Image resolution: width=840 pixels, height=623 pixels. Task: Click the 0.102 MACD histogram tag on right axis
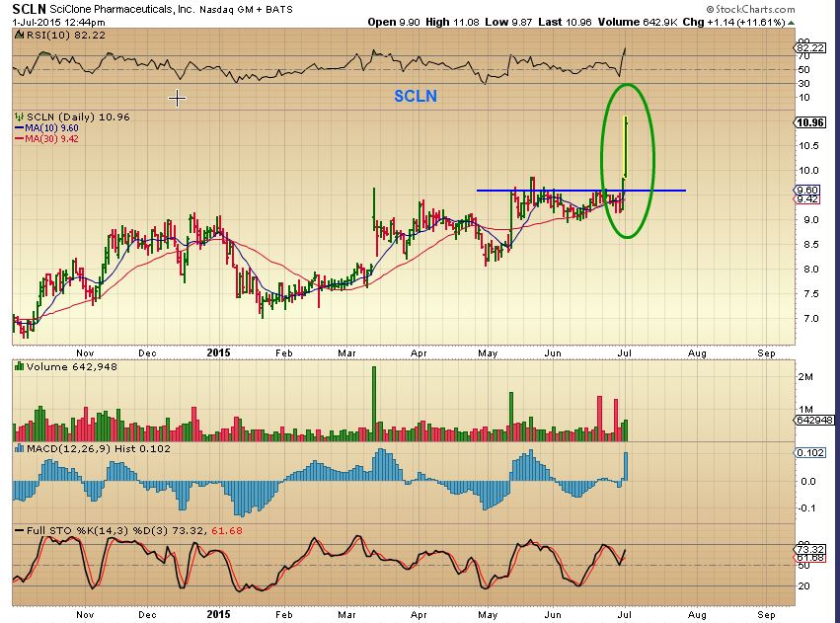coord(810,452)
